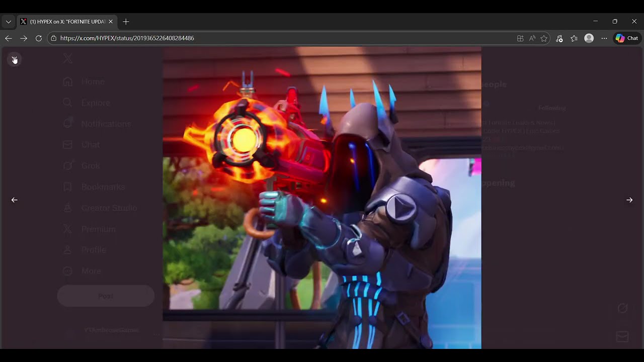Close the image viewer with the X button
The width and height of the screenshot is (644, 362).
(x=14, y=60)
